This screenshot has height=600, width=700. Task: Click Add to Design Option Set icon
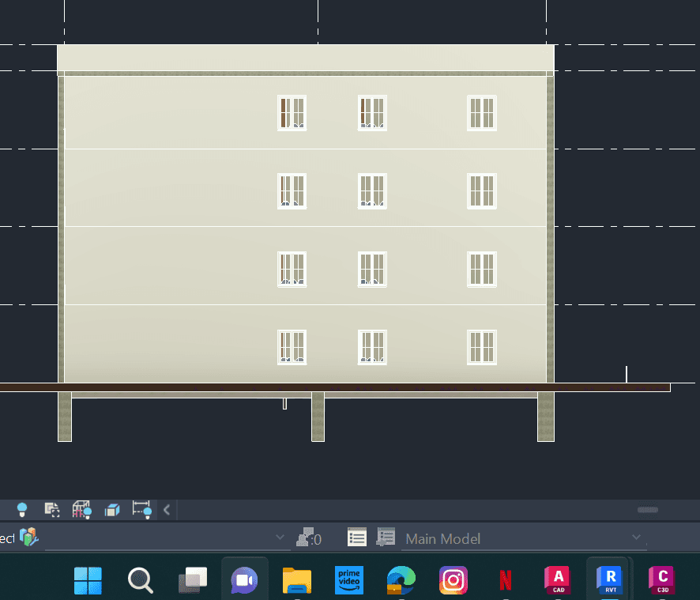pos(386,538)
